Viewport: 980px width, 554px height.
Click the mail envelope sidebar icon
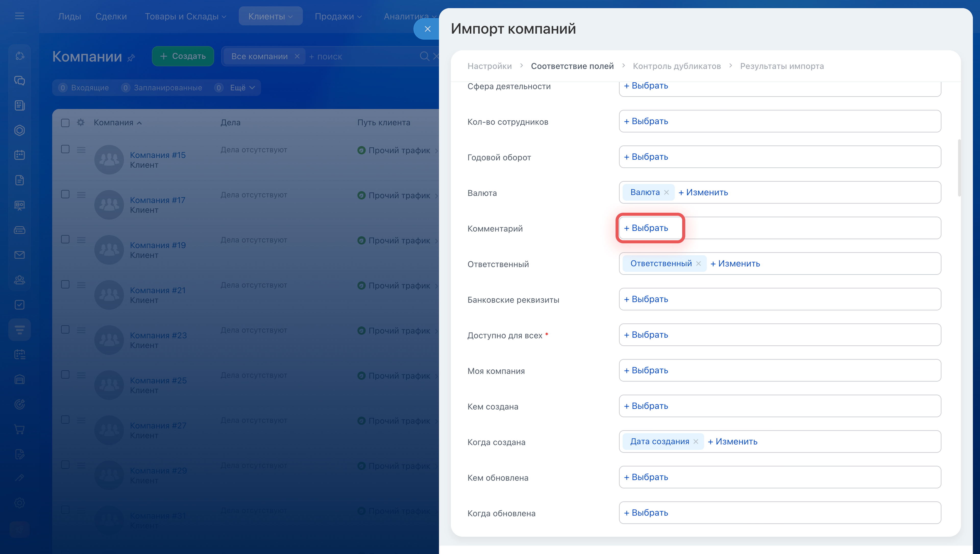click(19, 255)
